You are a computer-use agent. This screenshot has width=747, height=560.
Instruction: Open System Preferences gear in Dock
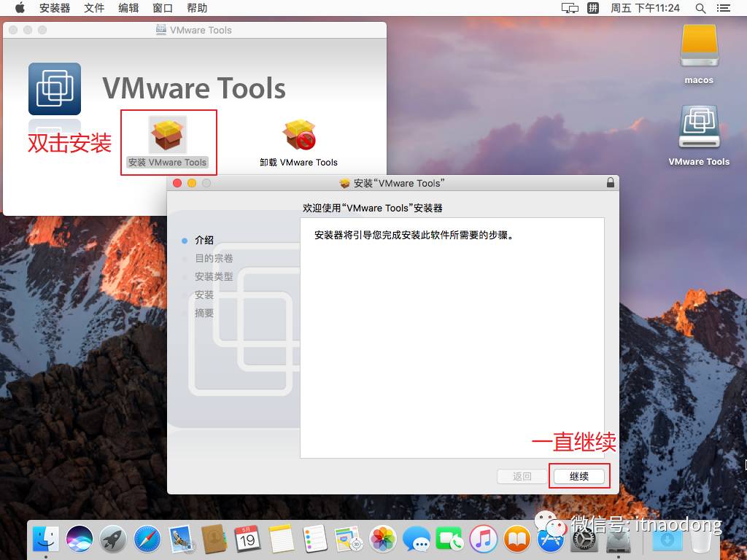pyautogui.click(x=584, y=540)
